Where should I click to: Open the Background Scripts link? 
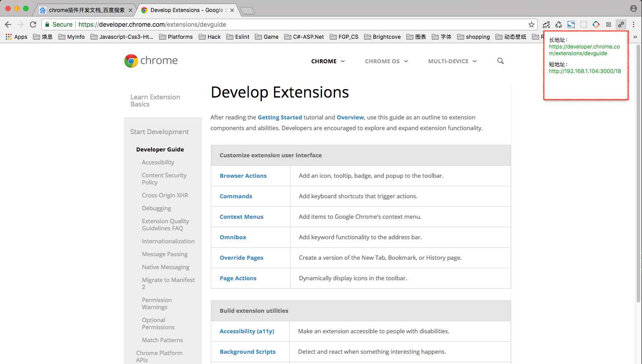[248, 352]
